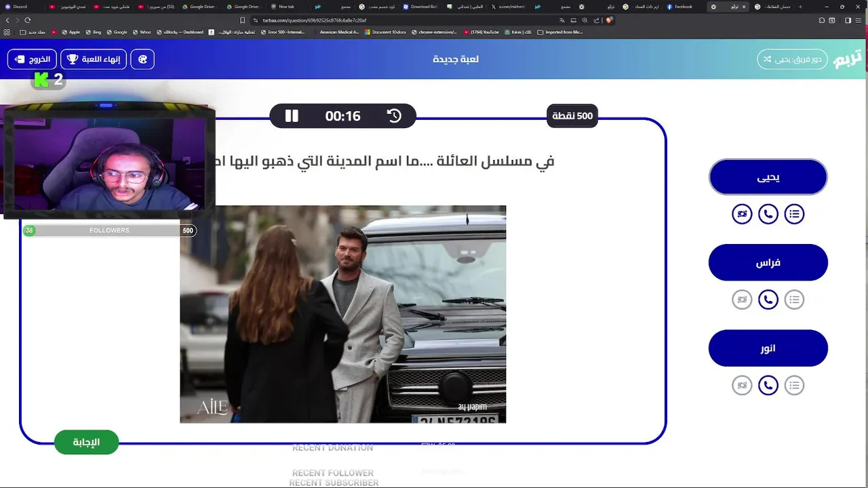
Task: Open a new browser tab with plus
Action: pos(800,7)
